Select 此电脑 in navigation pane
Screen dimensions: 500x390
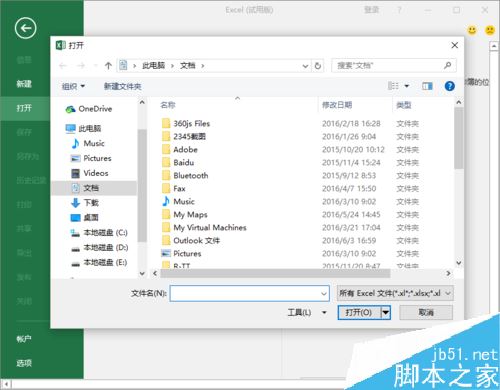click(84, 128)
